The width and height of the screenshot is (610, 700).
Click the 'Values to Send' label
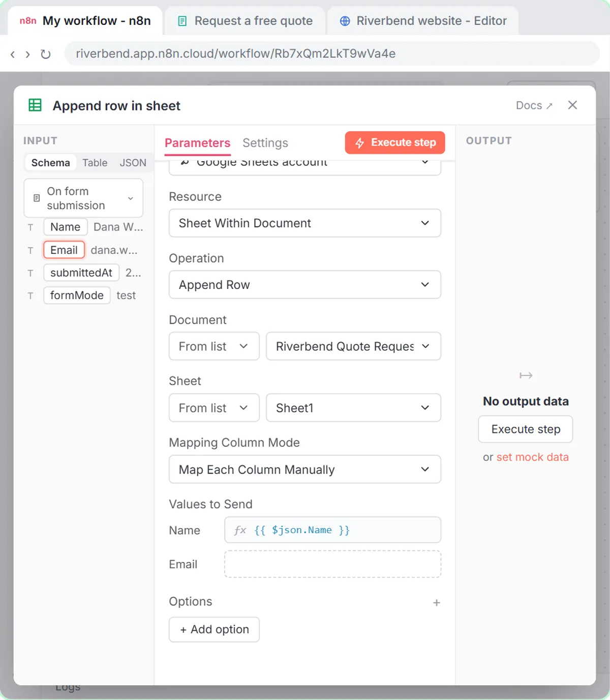point(210,504)
